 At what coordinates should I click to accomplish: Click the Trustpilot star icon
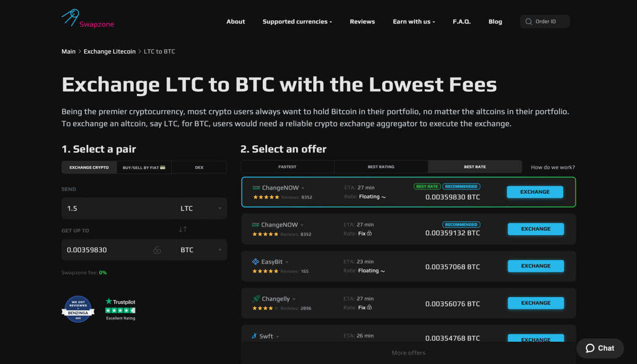tap(108, 301)
